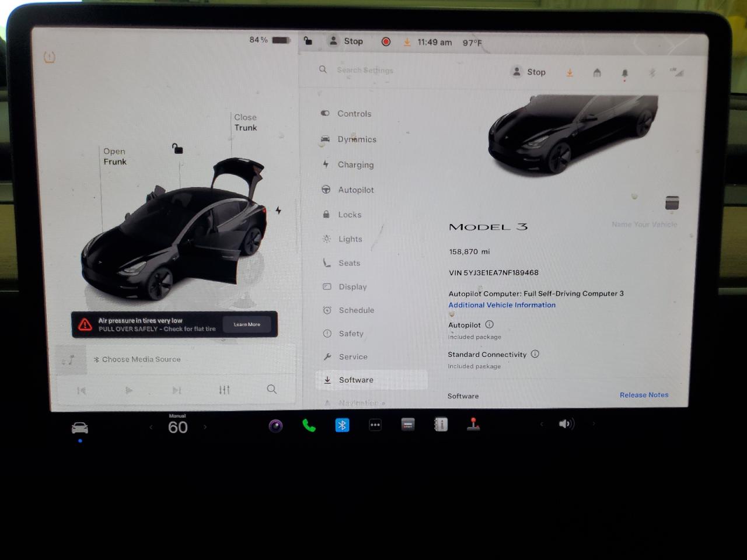Open the Release Notes link
The width and height of the screenshot is (747, 560).
644,395
